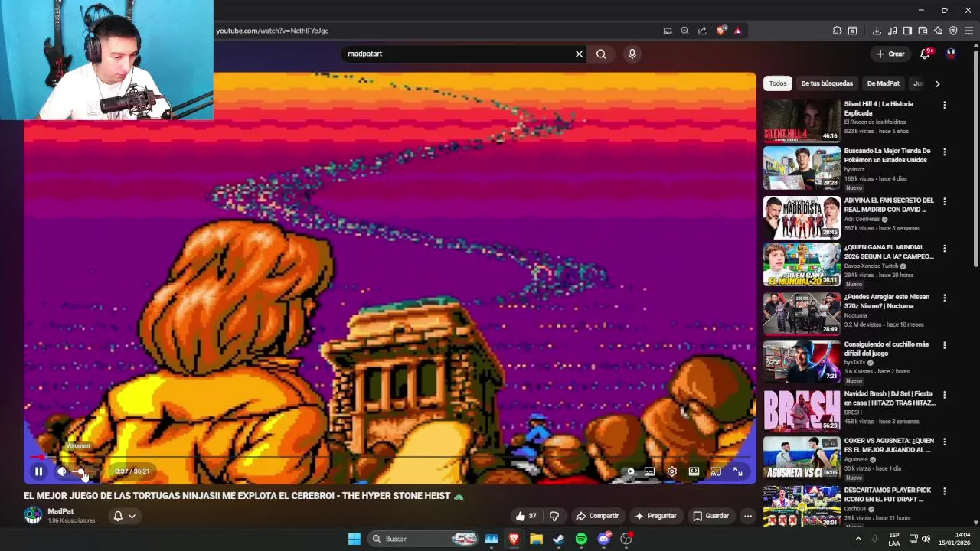Like the video with thumbs up

[x=526, y=516]
